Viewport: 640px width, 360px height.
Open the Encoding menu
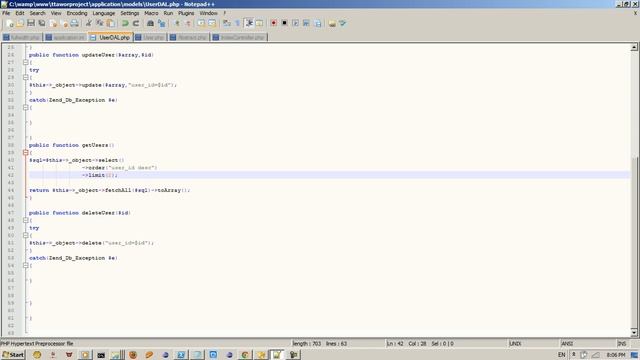click(x=77, y=13)
